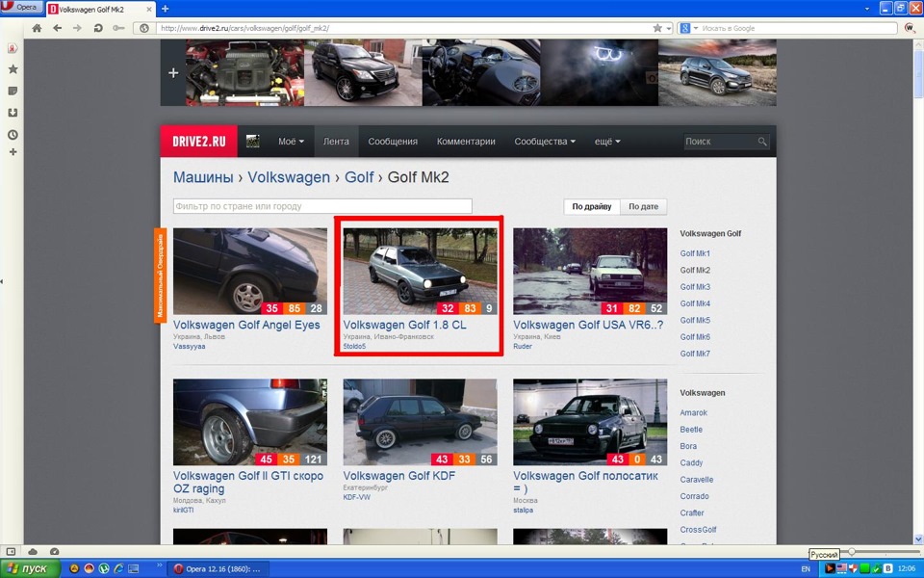
Task: Open Corrado in Volkswagen models list
Action: 695,496
